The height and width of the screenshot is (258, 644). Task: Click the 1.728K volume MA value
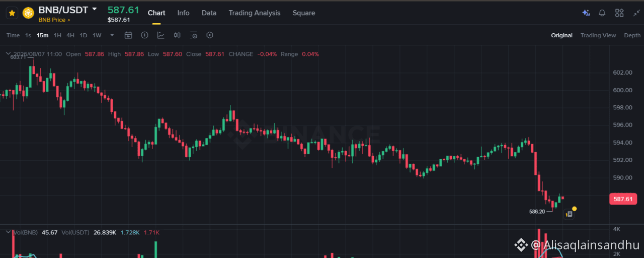point(129,232)
